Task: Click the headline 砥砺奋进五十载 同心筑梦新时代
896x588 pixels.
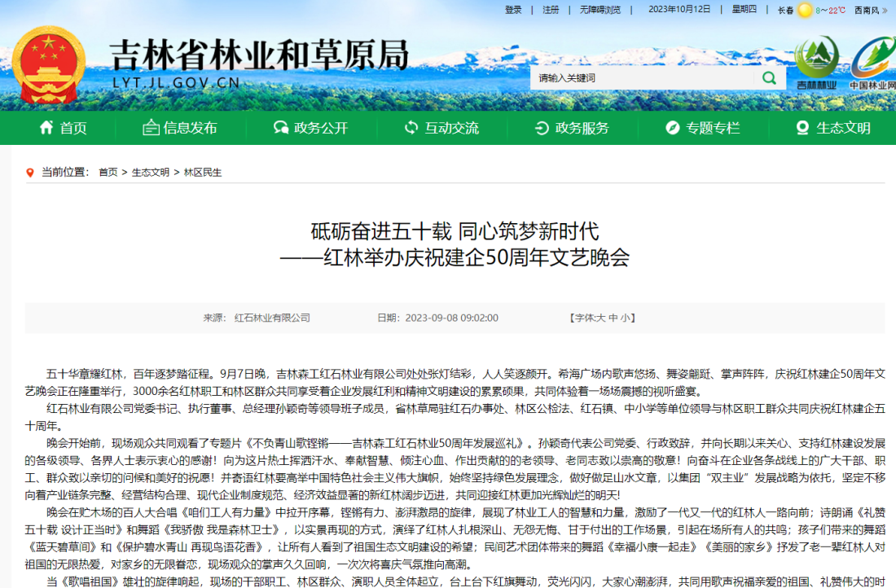Action: pos(455,231)
